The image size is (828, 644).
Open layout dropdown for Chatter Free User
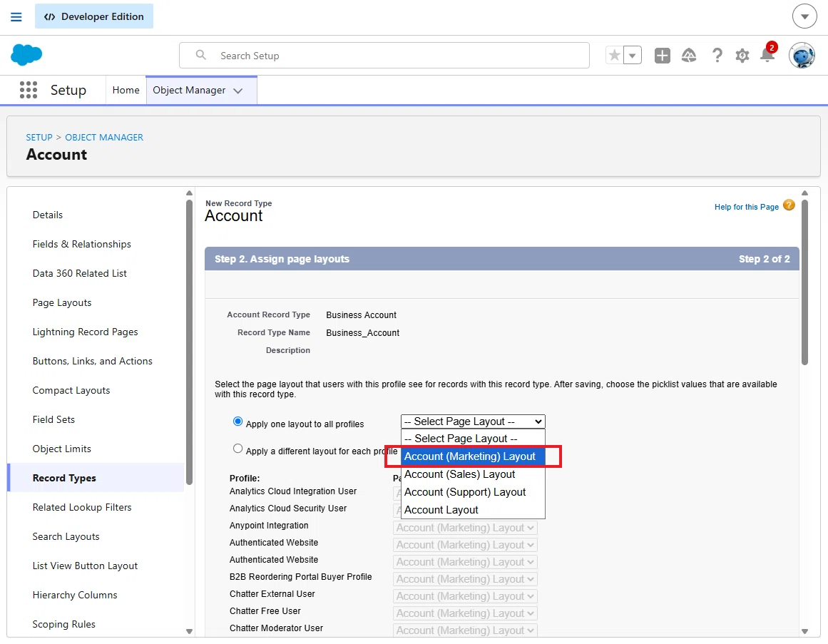pyautogui.click(x=465, y=613)
